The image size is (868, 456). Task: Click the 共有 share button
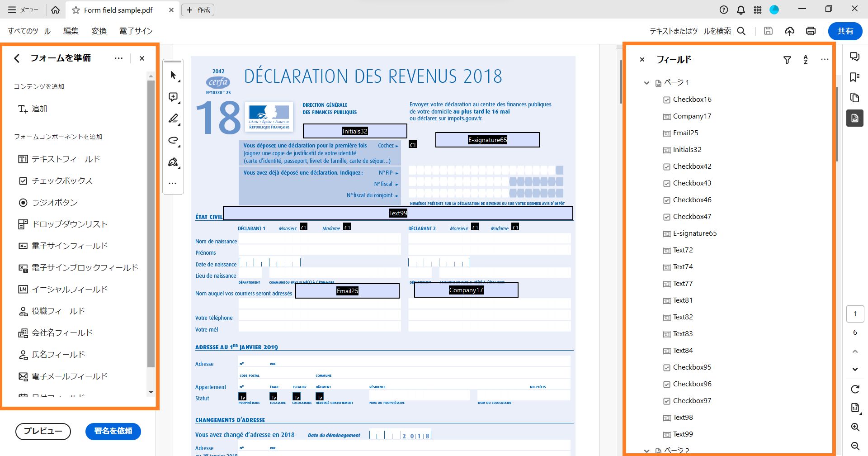[845, 31]
